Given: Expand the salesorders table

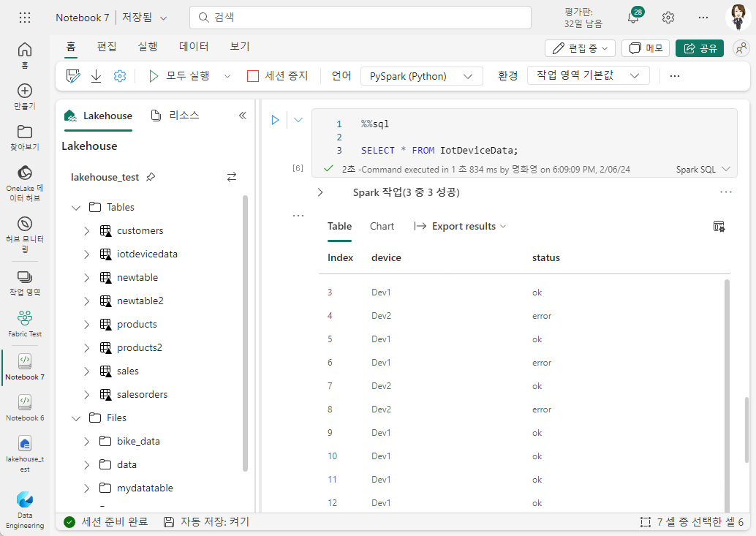Looking at the screenshot, I should click(87, 395).
